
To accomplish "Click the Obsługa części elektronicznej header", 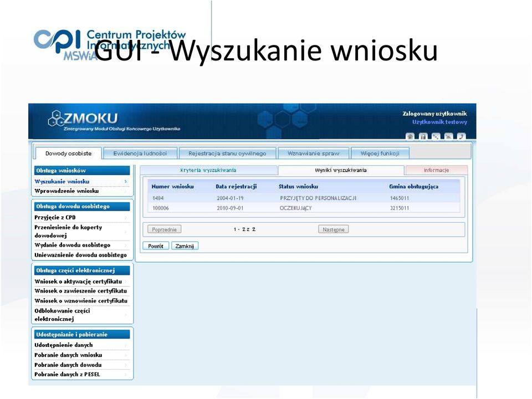I will click(82, 270).
